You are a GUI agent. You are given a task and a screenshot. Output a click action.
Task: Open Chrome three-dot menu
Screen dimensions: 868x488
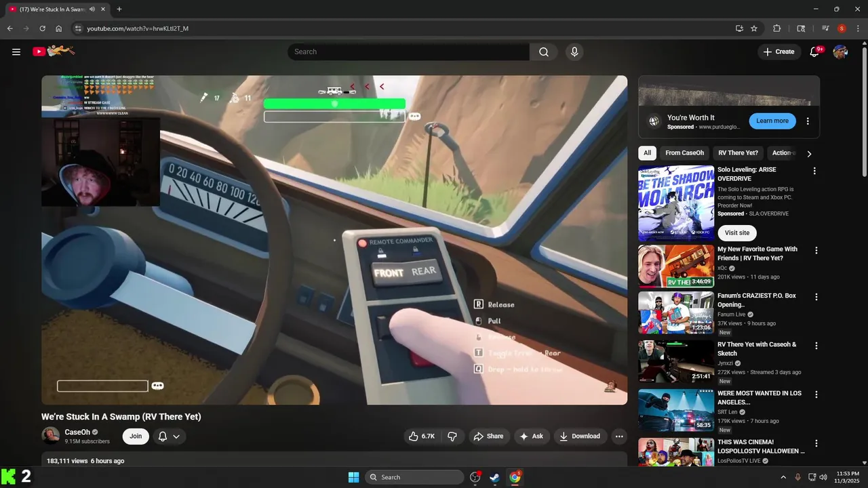coord(856,28)
